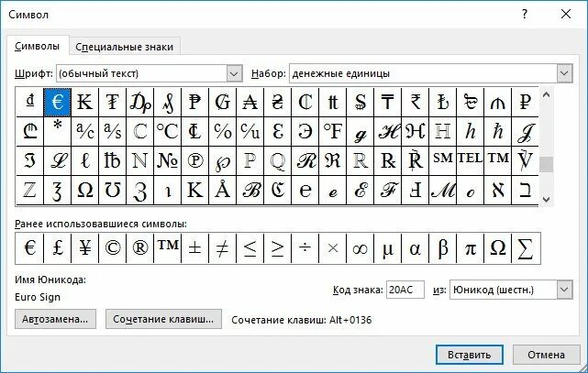The image size is (588, 373).
Task: Select the Indian rupee ₹ symbol
Action: (x=416, y=103)
